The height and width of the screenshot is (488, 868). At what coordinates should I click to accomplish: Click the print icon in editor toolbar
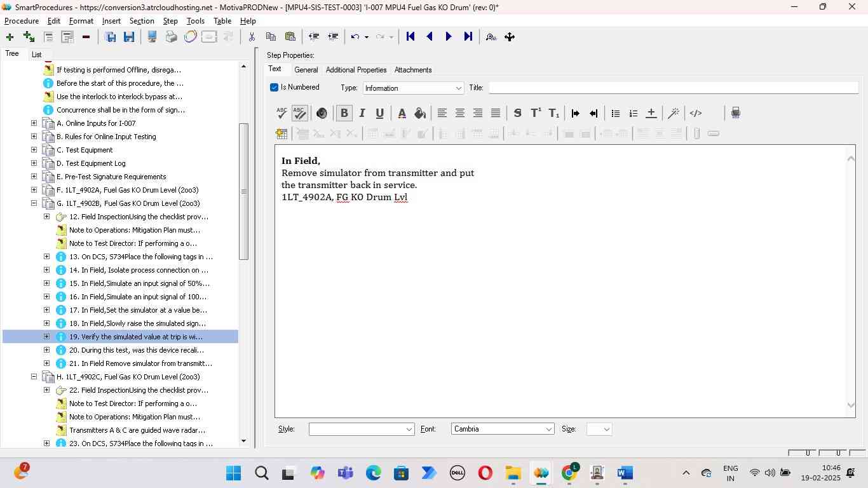[x=735, y=113]
